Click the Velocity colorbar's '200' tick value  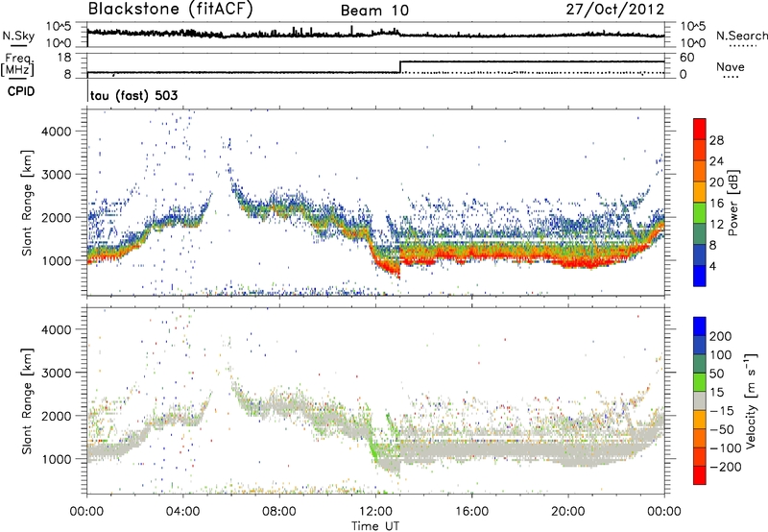(721, 336)
